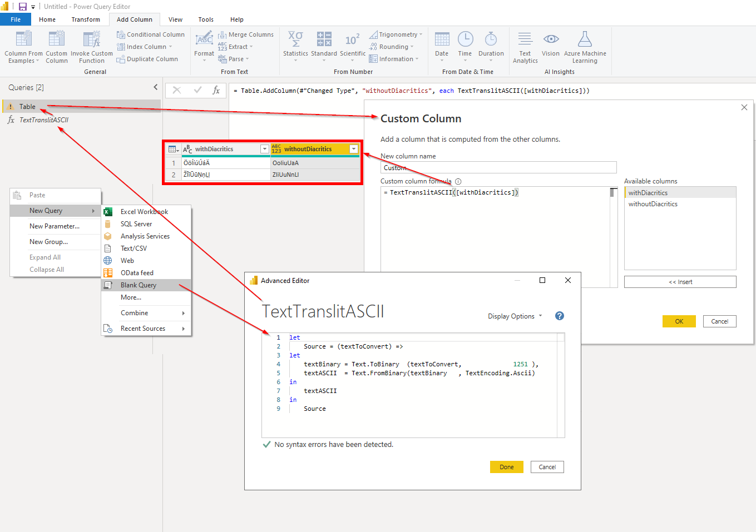Expand Index Column dropdown

170,47
